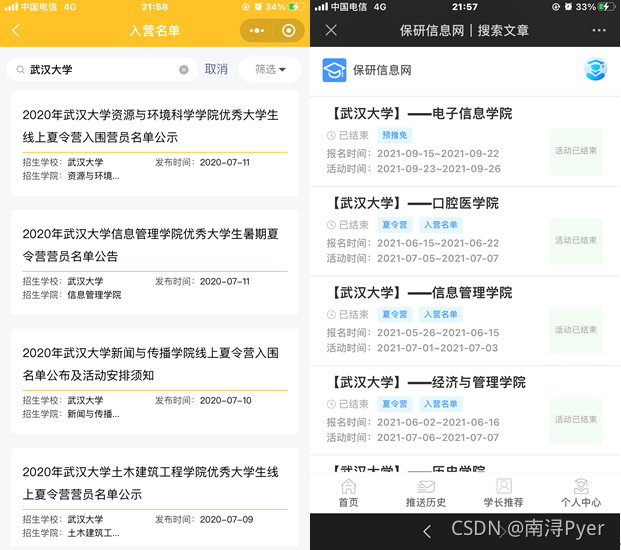Tap 活动时间 2021-07-05~2021-07-07 text

413,259
